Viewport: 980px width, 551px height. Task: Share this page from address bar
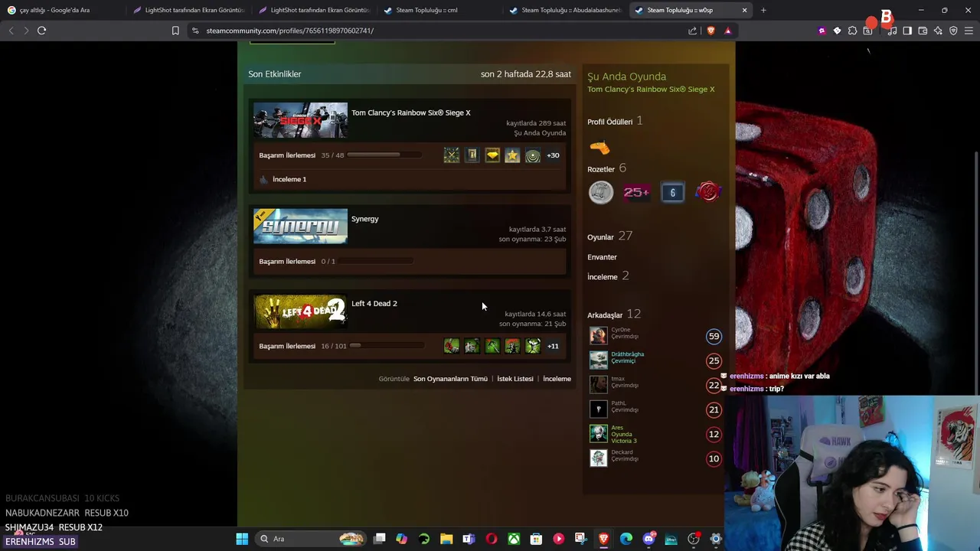pos(693,31)
